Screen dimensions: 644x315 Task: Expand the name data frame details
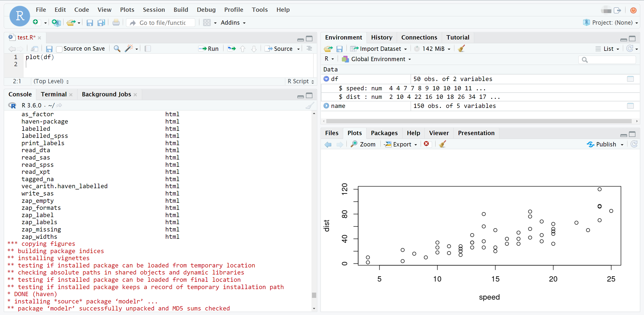point(326,106)
